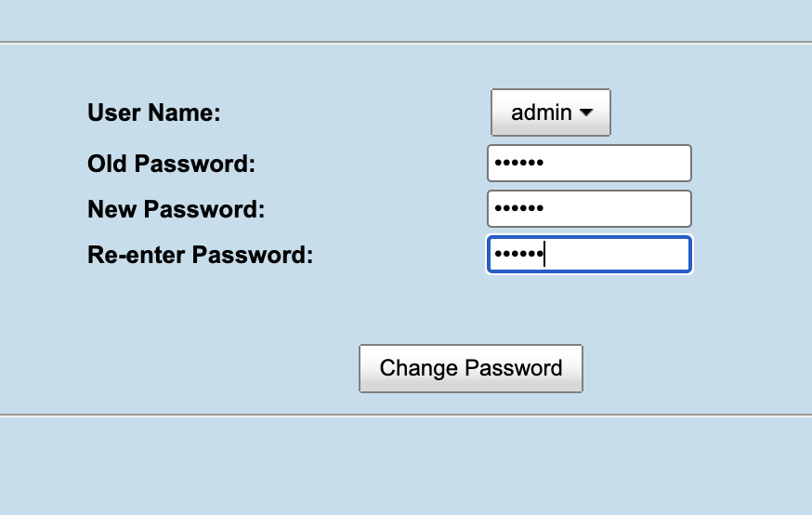The image size is (812, 515).
Task: Open the admin user name dropdown
Action: (x=550, y=113)
